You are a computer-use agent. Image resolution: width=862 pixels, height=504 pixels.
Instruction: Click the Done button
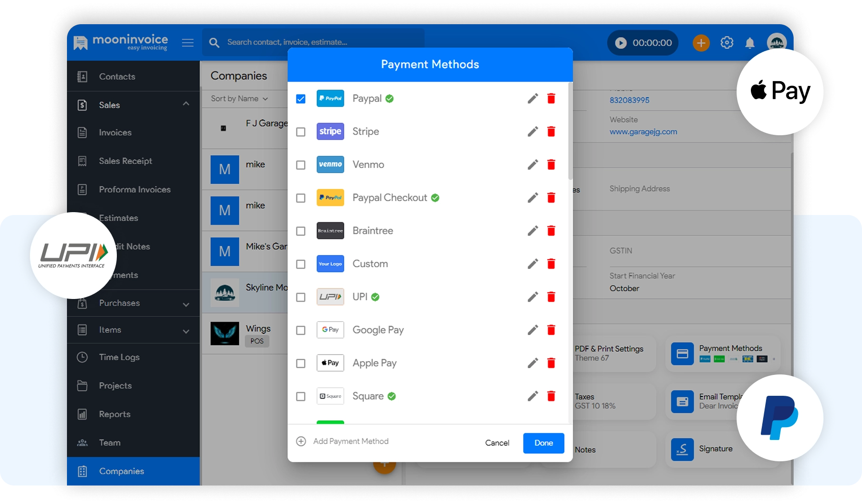coord(543,443)
